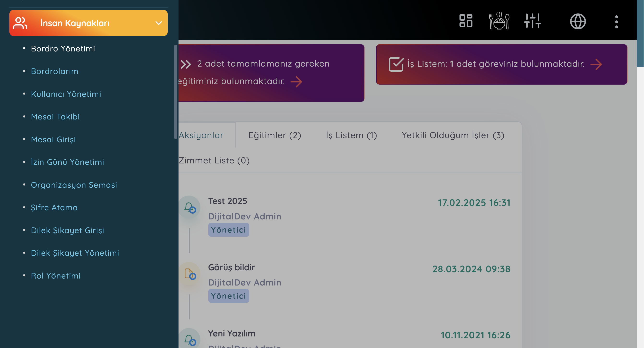The width and height of the screenshot is (644, 348).
Task: Open the grid dashboard icon in header
Action: click(466, 21)
